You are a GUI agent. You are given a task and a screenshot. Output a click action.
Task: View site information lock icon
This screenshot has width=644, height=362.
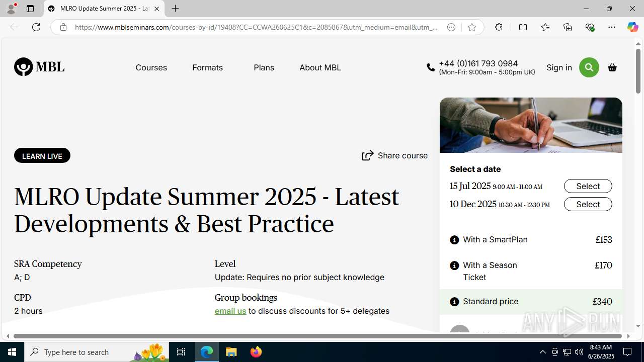(x=63, y=27)
